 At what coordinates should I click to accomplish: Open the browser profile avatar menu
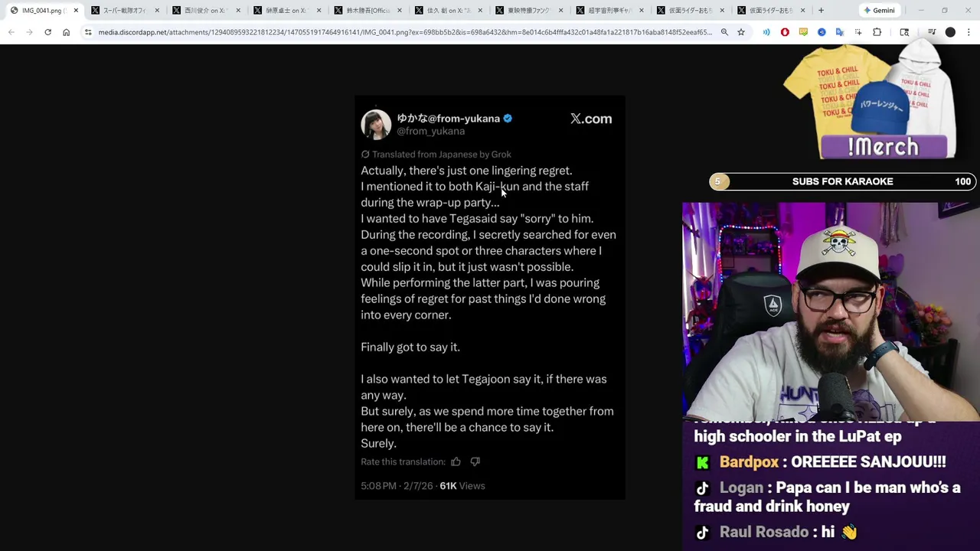(x=950, y=32)
